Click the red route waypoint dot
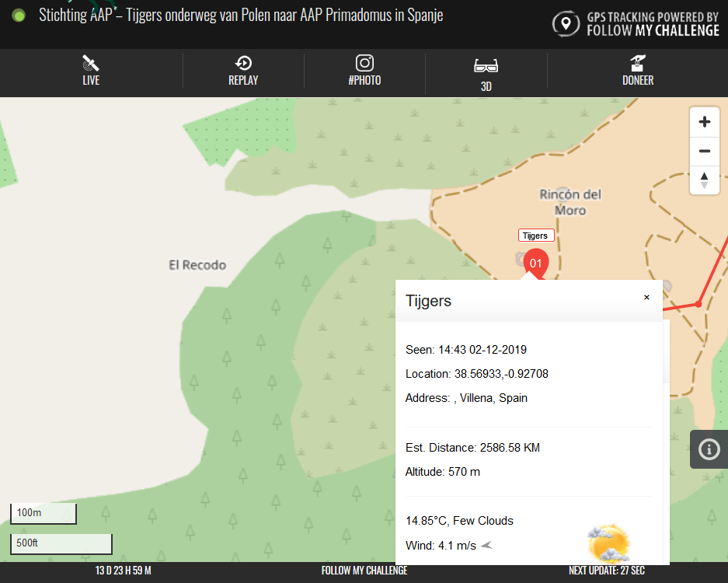728x583 pixels. click(698, 303)
